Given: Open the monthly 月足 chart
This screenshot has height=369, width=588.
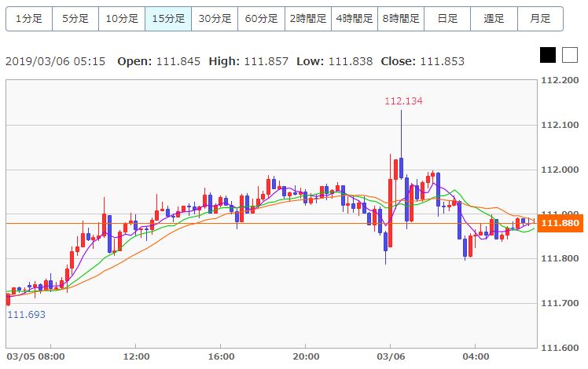Looking at the screenshot, I should click(539, 18).
